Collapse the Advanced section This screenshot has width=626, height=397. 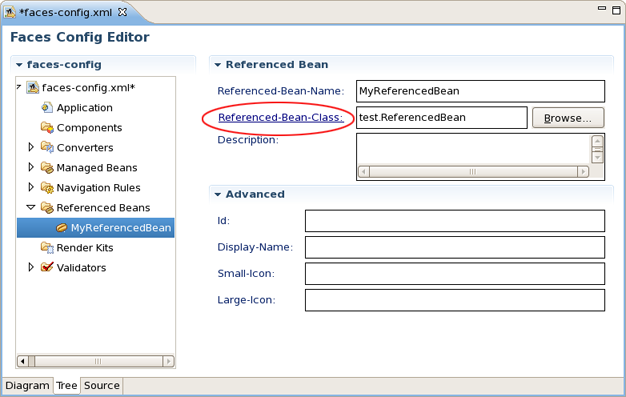click(x=218, y=195)
